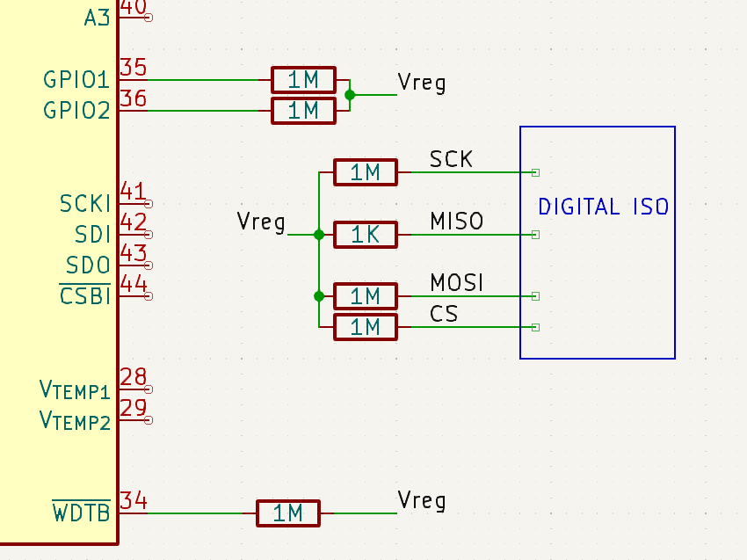
Task: Select the 1M resistor on GPIO1 line
Action: click(x=303, y=80)
